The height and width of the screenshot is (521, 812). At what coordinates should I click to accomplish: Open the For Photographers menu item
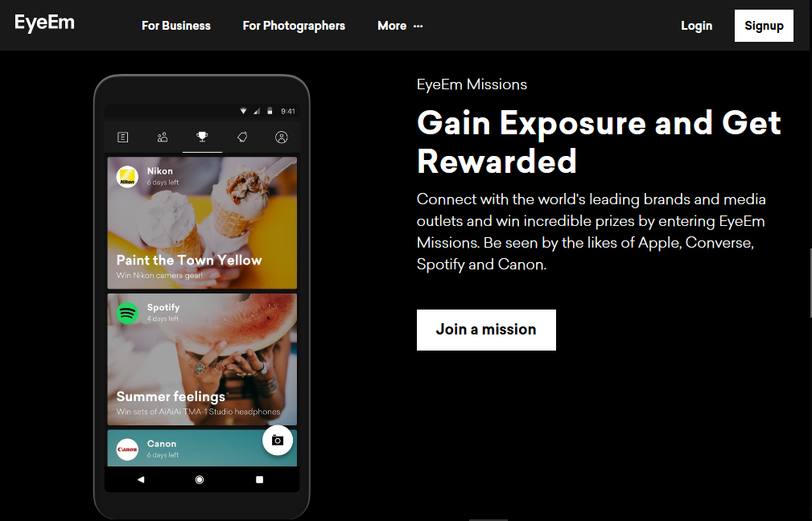pos(294,26)
